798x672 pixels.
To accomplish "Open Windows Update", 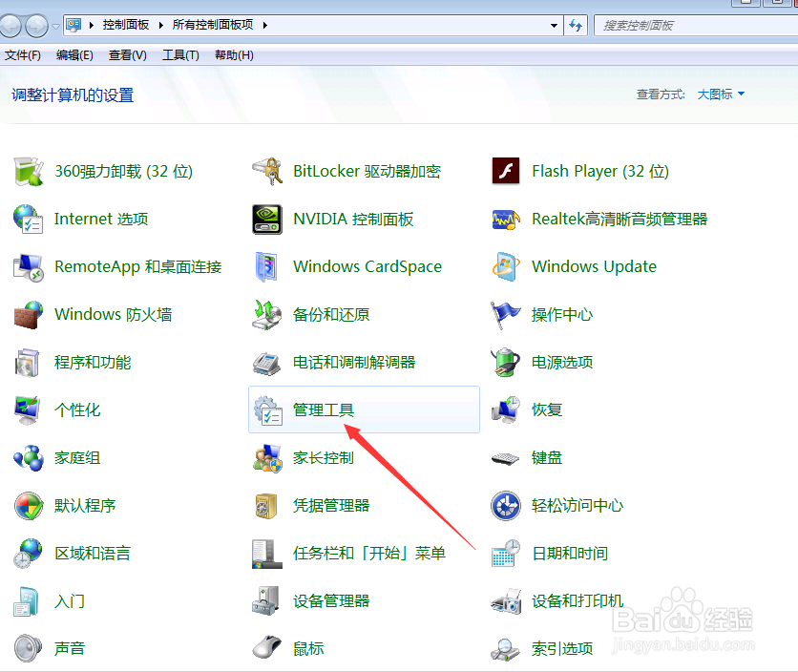I will (x=594, y=266).
